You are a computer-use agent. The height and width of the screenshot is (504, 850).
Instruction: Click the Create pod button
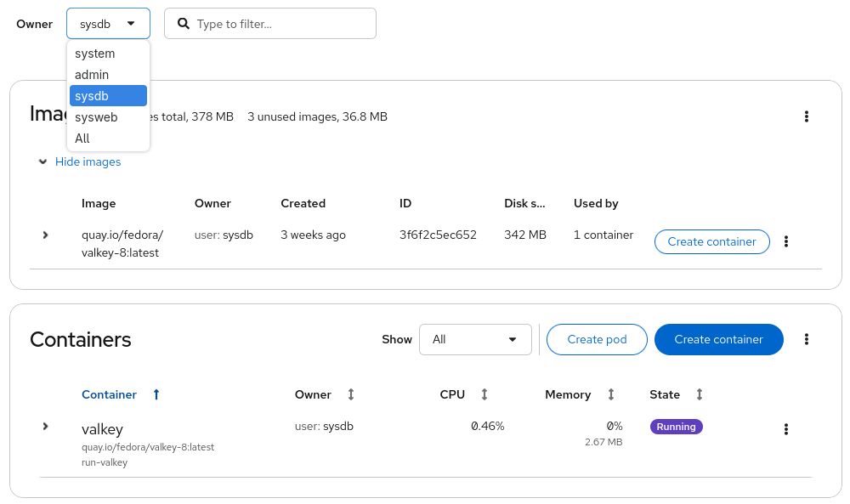[597, 339]
